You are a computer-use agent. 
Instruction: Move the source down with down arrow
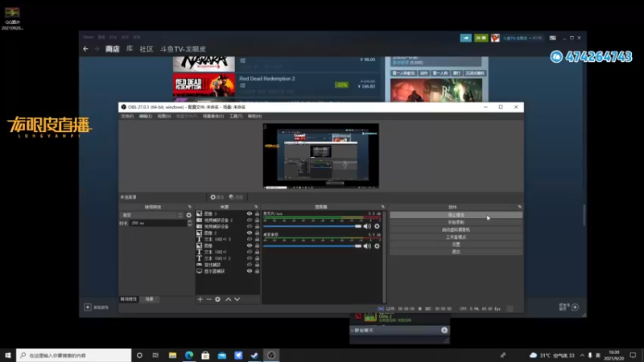(x=237, y=299)
